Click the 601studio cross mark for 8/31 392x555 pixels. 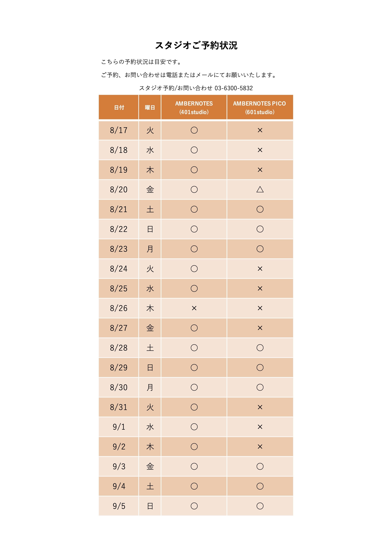tap(260, 407)
